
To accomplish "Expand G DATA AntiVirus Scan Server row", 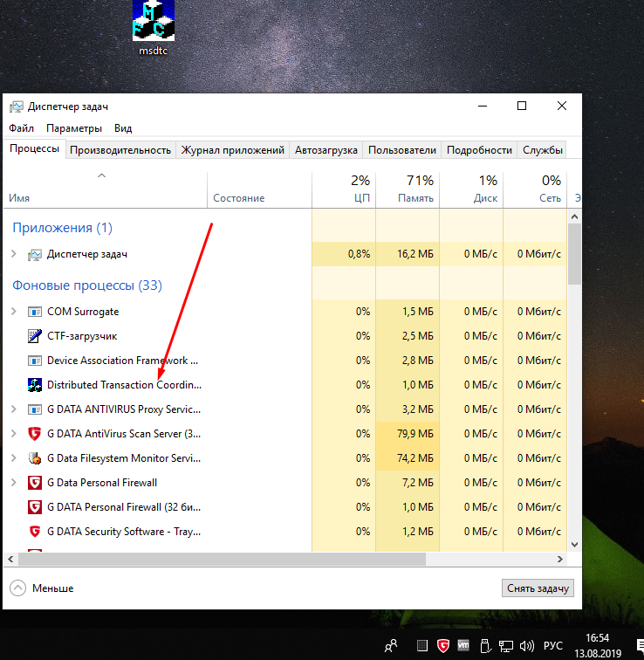I will point(13,434).
